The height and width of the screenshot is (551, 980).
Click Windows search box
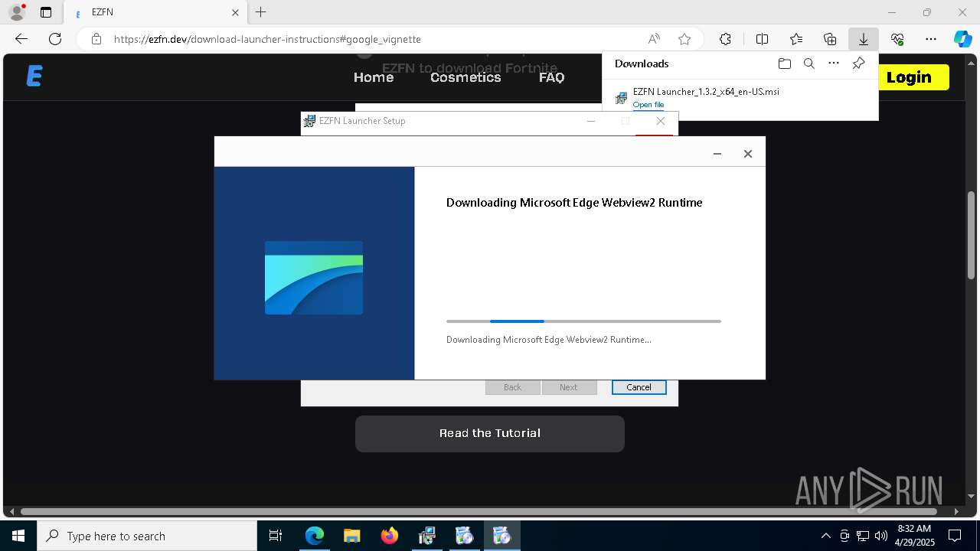pyautogui.click(x=147, y=536)
